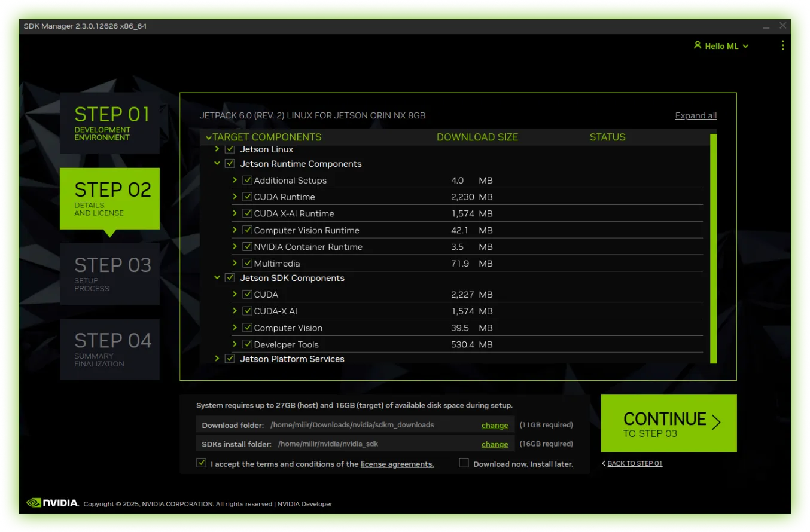
Task: Go to Step 01 Development Environment
Action: (x=109, y=123)
